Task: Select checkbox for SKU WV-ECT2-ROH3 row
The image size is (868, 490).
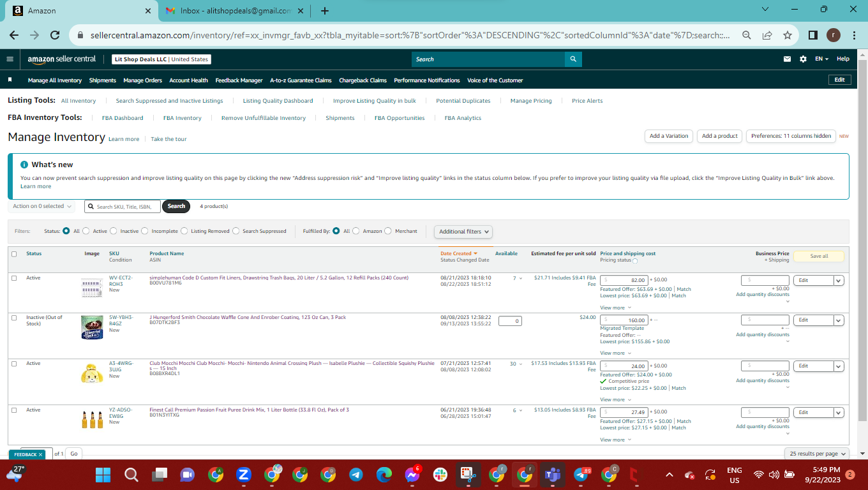Action: [14, 278]
